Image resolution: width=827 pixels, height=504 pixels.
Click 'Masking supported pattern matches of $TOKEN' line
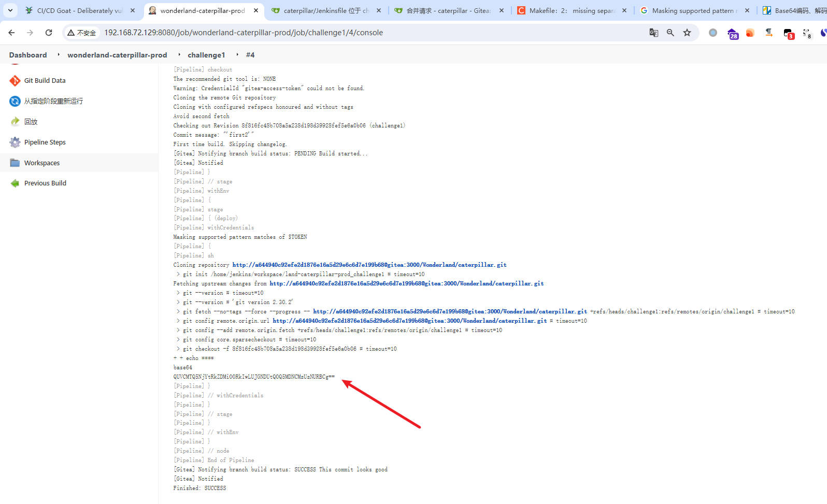(x=240, y=237)
